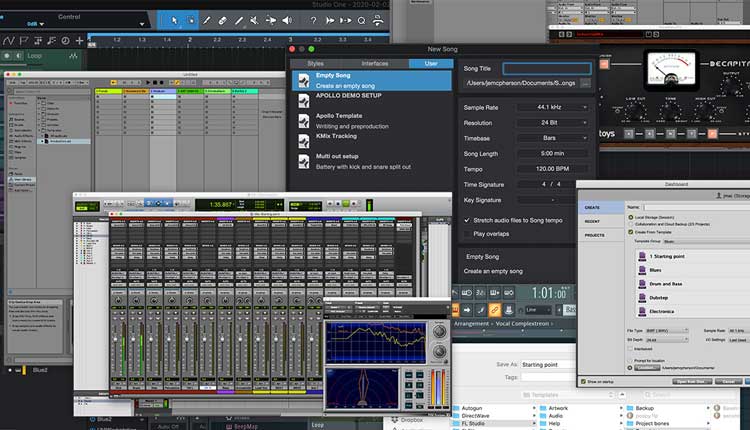Click the Apollo Template document icon
The width and height of the screenshot is (750, 430).
click(304, 121)
